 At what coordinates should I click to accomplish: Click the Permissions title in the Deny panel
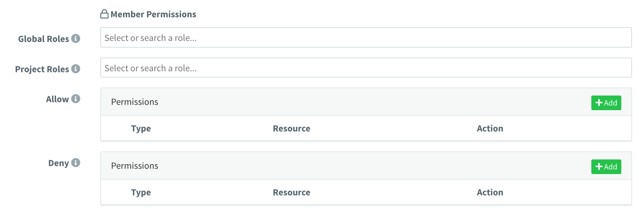(134, 166)
